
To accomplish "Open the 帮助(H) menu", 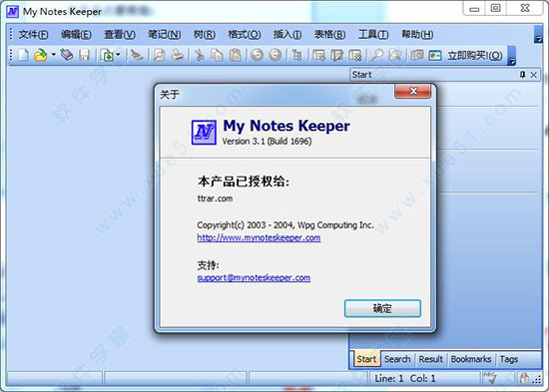I will click(417, 34).
